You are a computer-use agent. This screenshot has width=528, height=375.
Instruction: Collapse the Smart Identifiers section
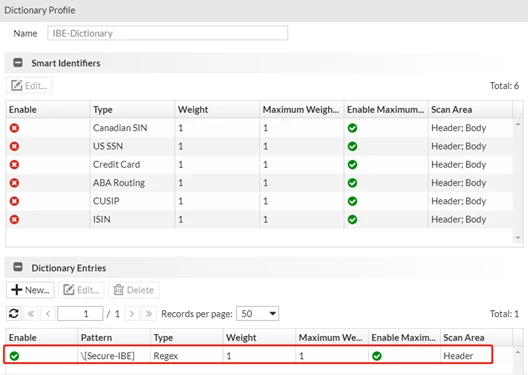tap(18, 63)
